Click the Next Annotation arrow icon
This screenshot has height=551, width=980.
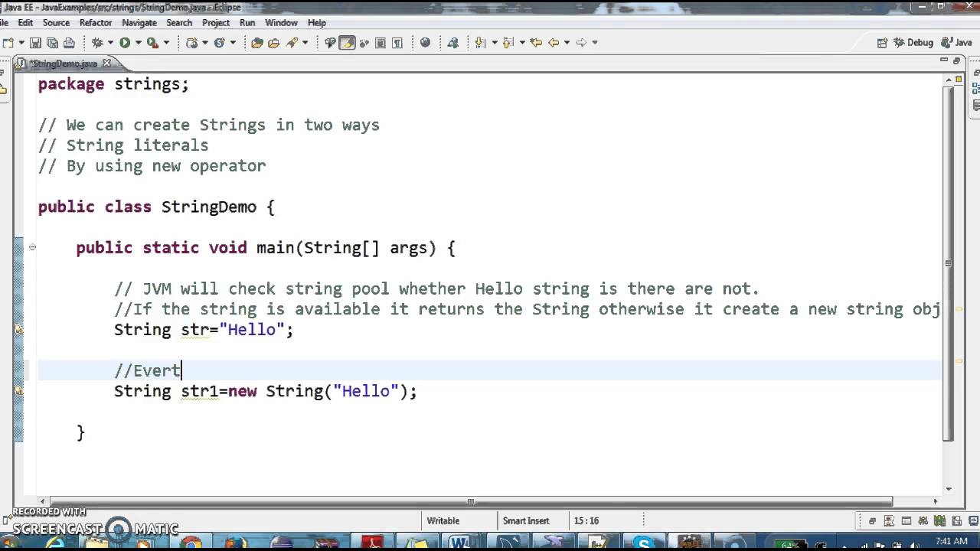coord(480,43)
